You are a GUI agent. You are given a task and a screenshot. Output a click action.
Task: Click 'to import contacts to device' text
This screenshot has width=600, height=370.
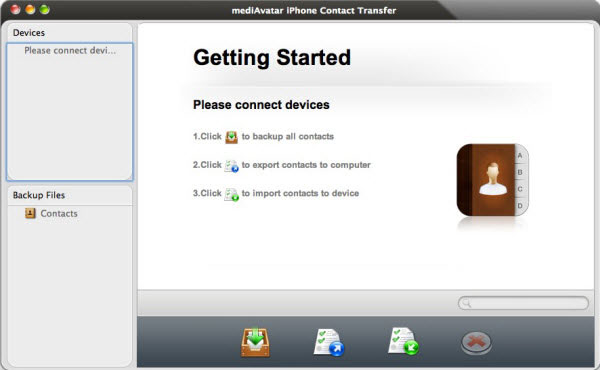[x=300, y=193]
